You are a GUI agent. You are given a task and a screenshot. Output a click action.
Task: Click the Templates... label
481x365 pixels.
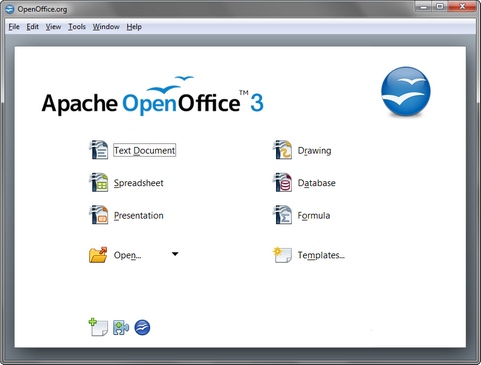click(321, 255)
